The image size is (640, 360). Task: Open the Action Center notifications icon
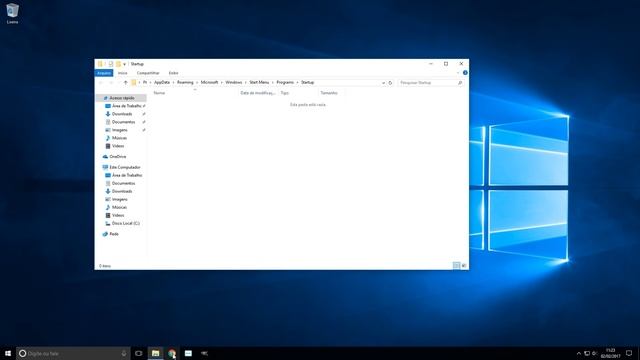pyautogui.click(x=629, y=353)
